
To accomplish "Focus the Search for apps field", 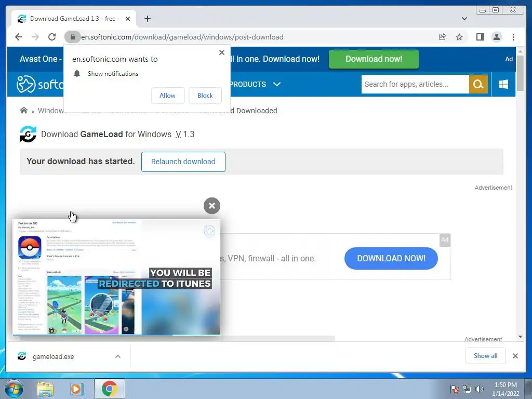I will point(415,84).
